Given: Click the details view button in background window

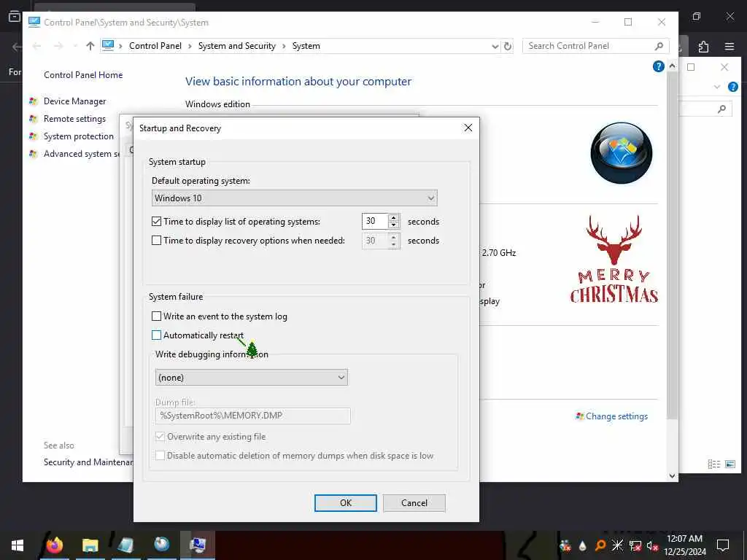Looking at the screenshot, I should [714, 464].
